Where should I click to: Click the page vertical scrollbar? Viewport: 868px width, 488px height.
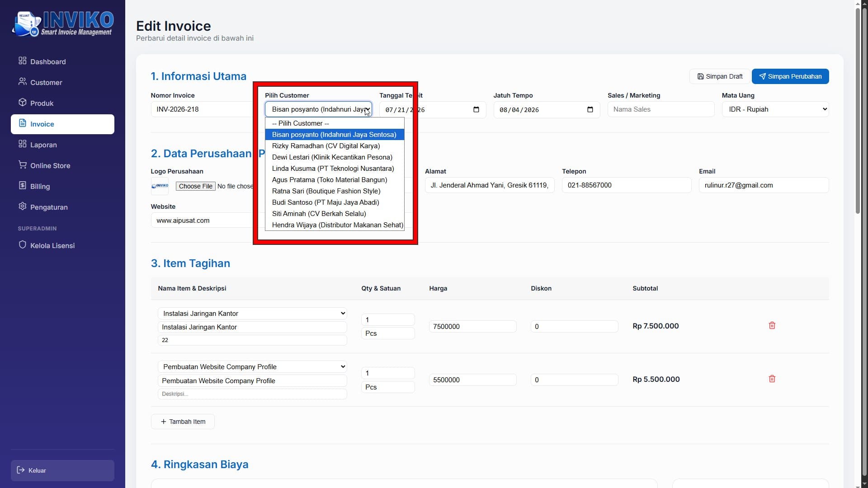pos(858,110)
